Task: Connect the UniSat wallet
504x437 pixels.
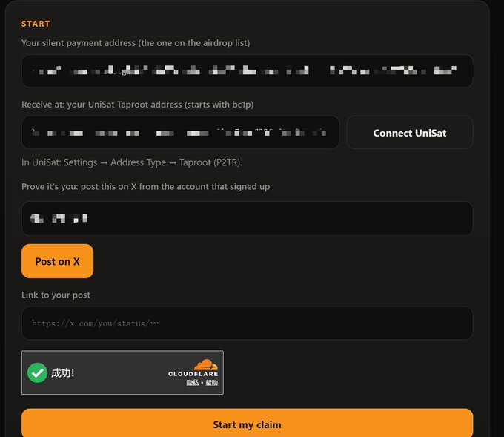Action: (x=409, y=132)
